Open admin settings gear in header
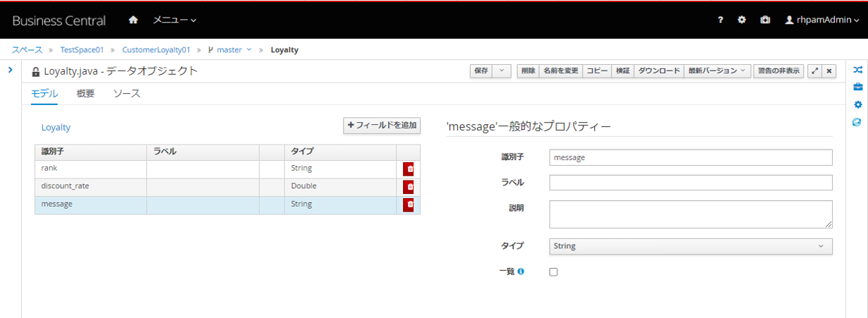The height and width of the screenshot is (318, 868). 742,20
